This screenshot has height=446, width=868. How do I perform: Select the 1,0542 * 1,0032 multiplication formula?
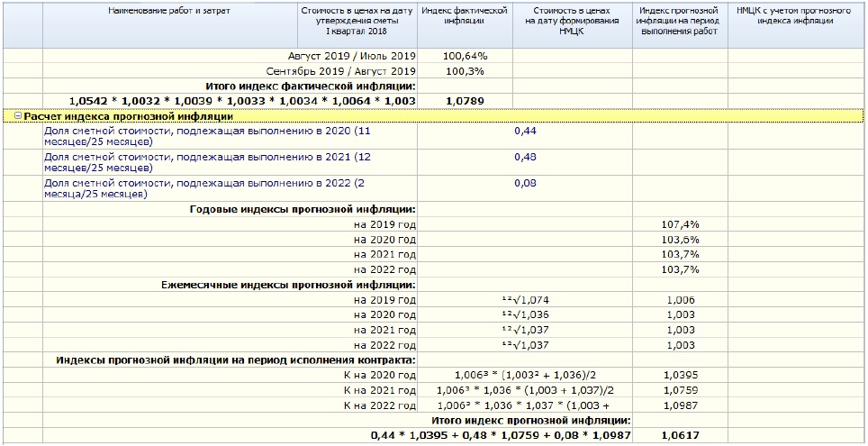pyautogui.click(x=243, y=101)
